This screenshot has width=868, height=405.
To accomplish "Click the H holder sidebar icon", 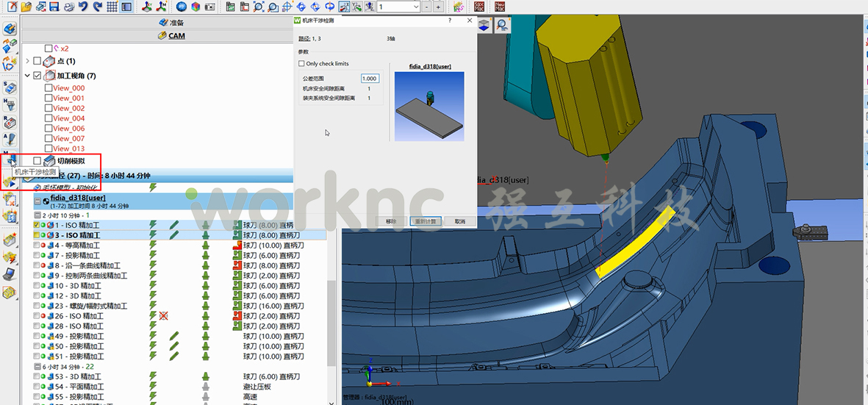I will (x=10, y=104).
